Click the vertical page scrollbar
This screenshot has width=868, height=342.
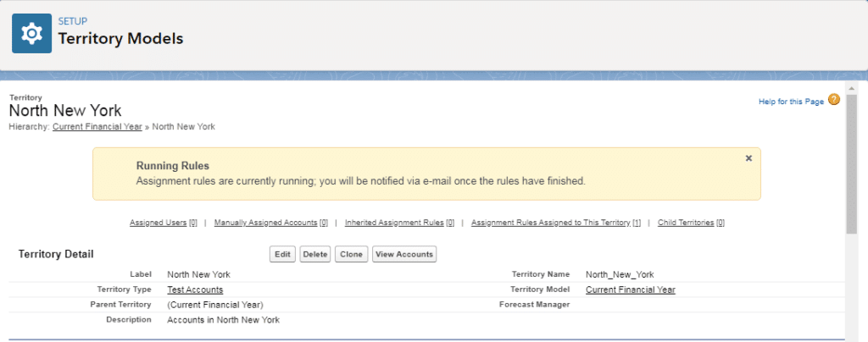click(x=850, y=169)
